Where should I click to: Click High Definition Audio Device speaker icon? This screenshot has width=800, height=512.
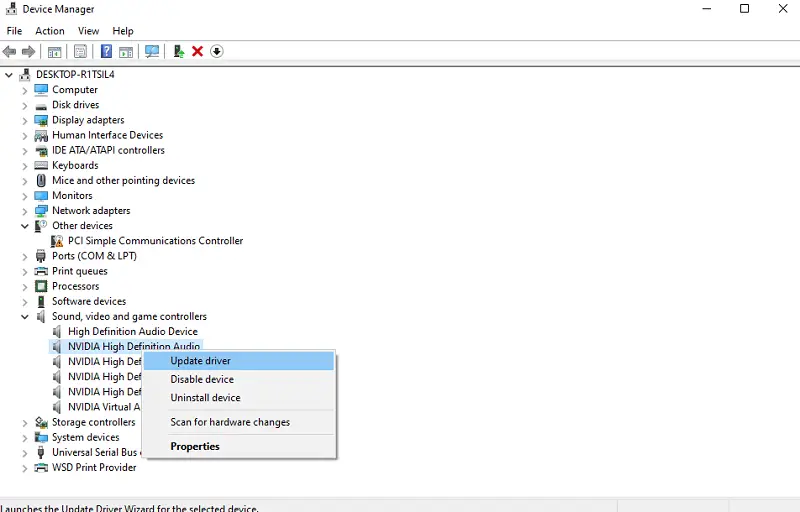click(57, 332)
